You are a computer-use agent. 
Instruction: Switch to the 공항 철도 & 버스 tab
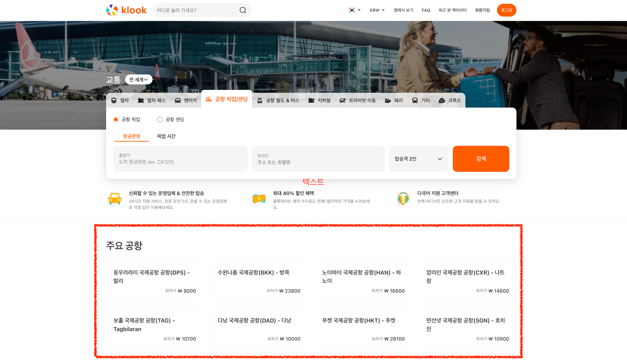[x=278, y=100]
